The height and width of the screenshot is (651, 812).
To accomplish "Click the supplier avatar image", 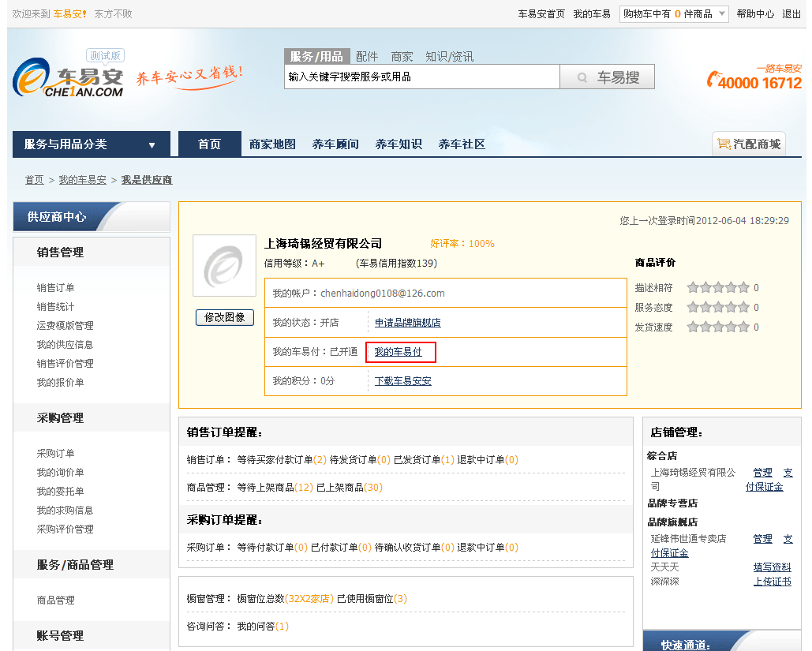I will (224, 266).
